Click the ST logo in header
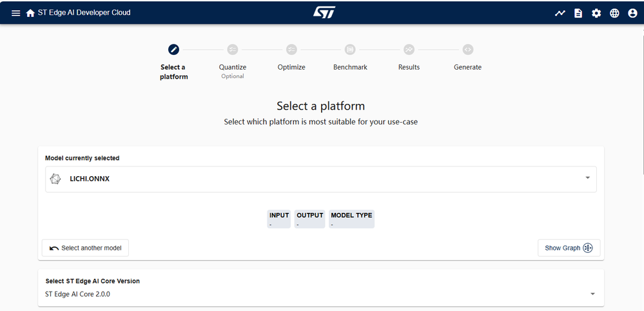Screen dimensions: 644x311 324,12
